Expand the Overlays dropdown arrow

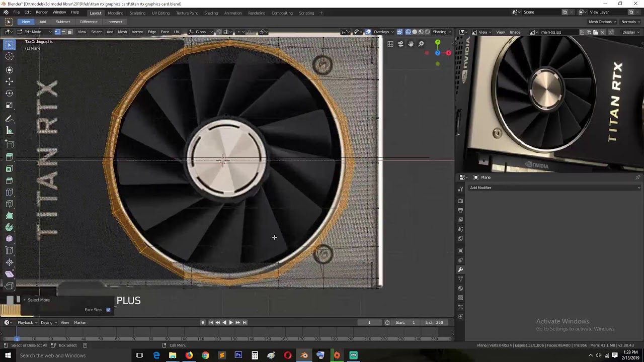(393, 32)
